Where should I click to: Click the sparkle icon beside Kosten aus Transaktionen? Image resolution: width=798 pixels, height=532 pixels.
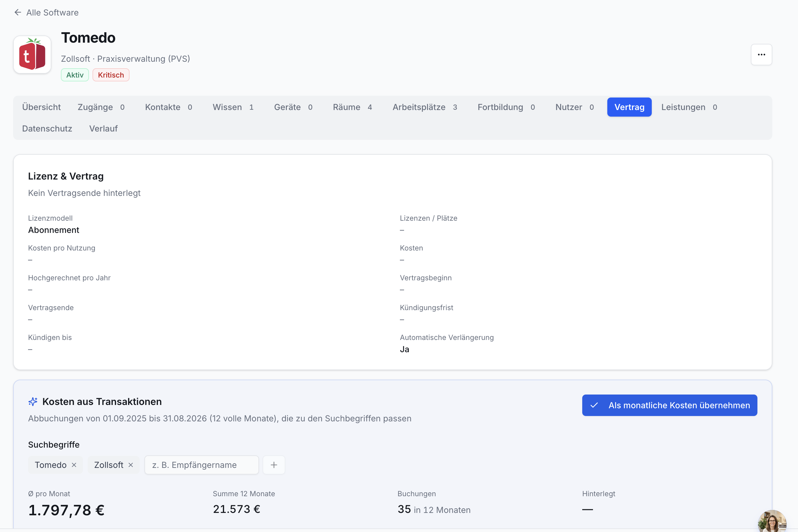(x=33, y=402)
